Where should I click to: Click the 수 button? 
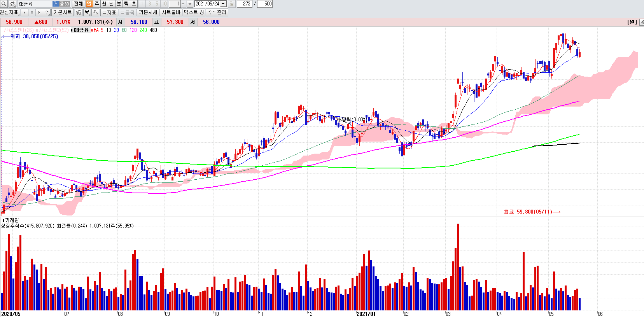[47, 12]
